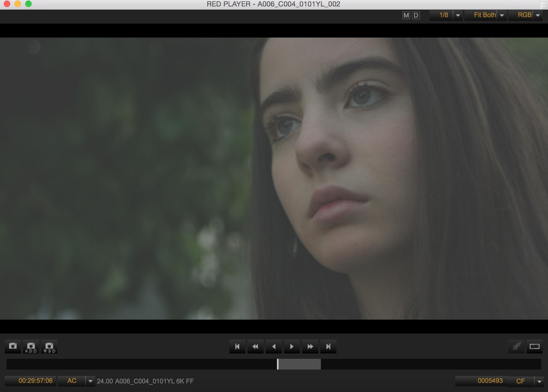Toggle the D overlay button
This screenshot has width=548, height=392.
click(x=415, y=15)
